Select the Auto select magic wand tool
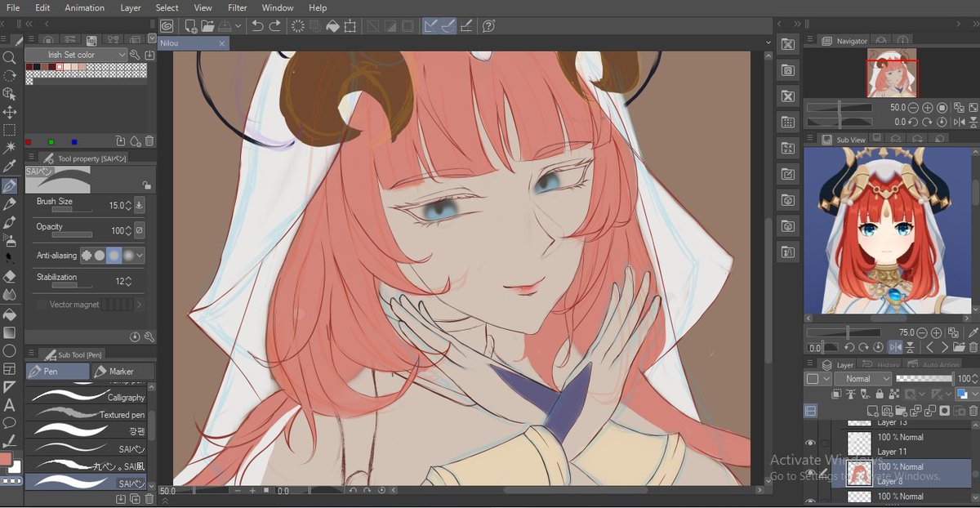 pos(10,148)
